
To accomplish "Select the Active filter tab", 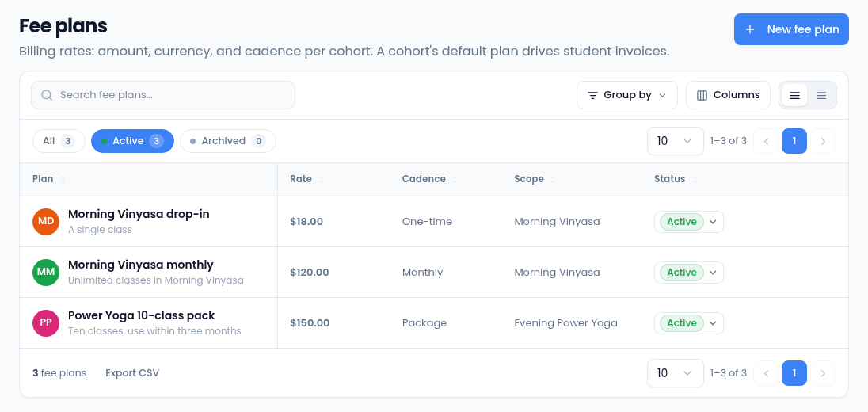I will pyautogui.click(x=132, y=141).
